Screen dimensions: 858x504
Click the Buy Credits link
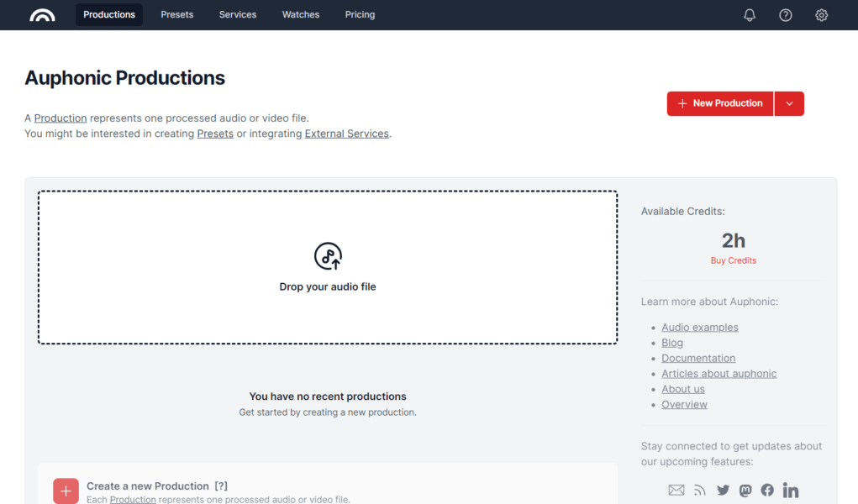[x=733, y=260]
